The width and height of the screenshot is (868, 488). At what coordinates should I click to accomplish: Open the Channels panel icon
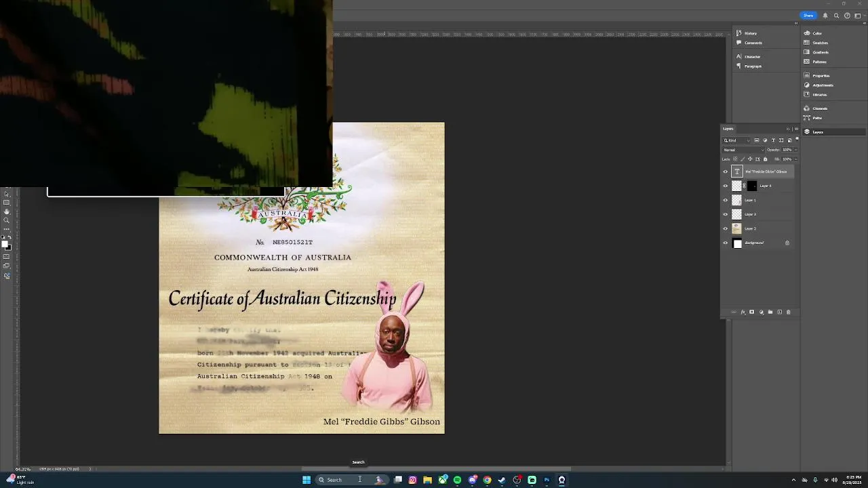[x=807, y=108]
